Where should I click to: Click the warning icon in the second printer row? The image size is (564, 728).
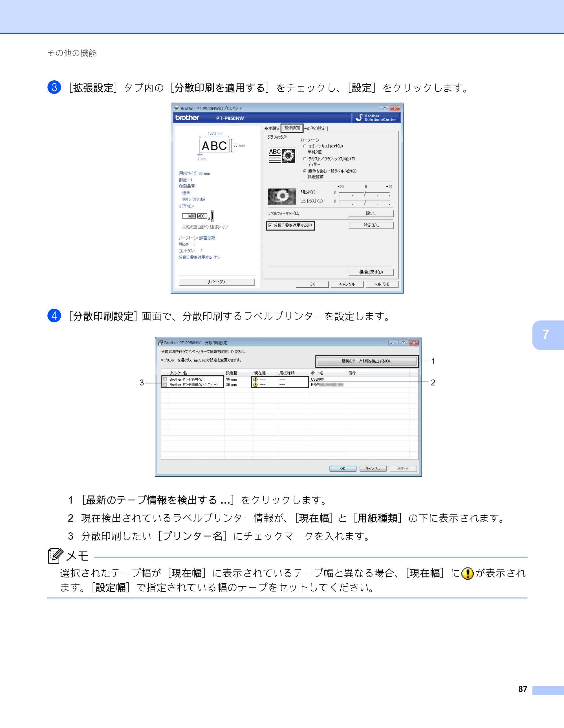(x=255, y=385)
